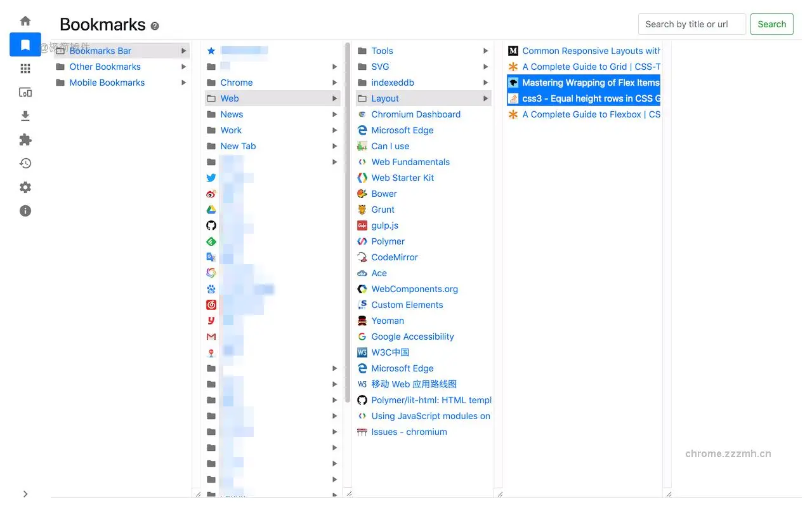Click the Medium icon beside Common Responsive Layouts
The image size is (812, 508).
[x=513, y=50]
